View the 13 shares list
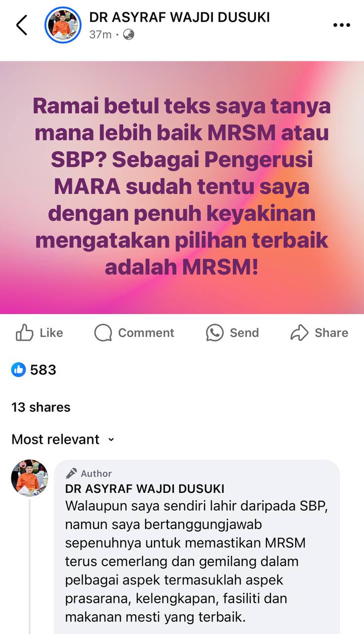364x634 pixels. 41,407
